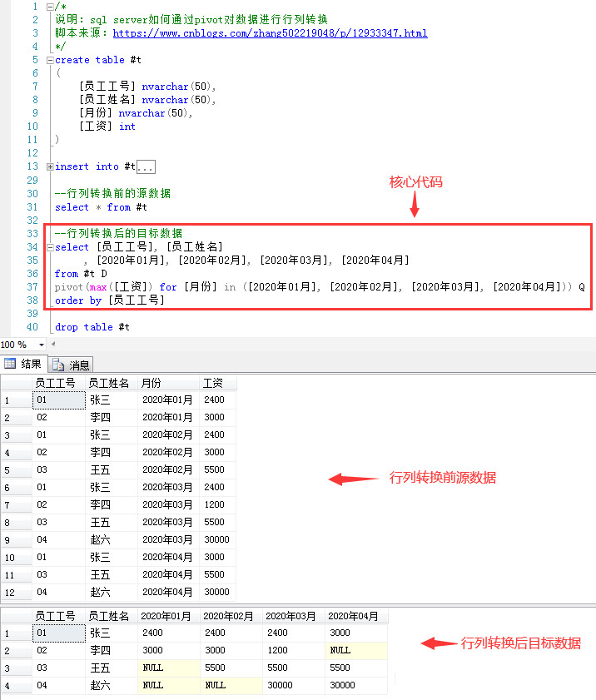Select the 月份 column header

click(169, 383)
